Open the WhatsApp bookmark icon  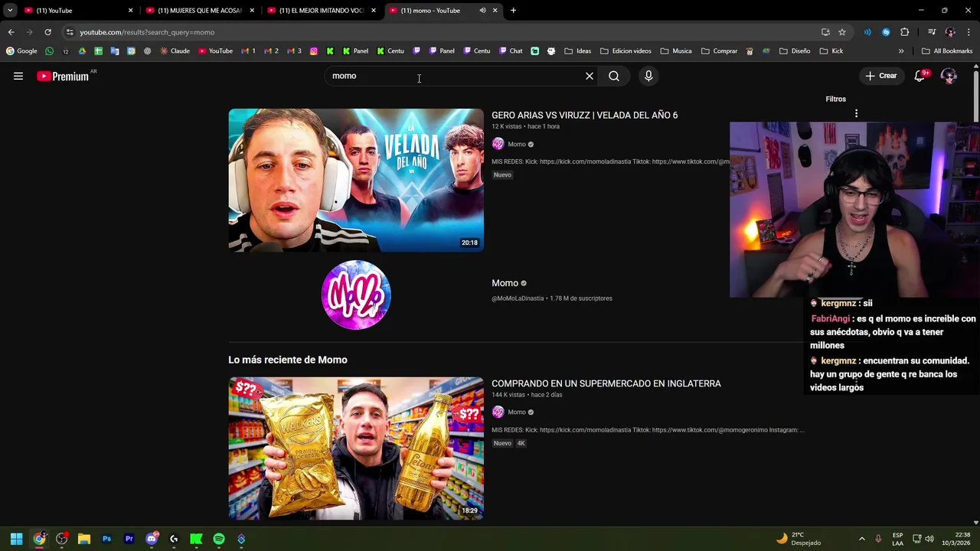point(50,51)
